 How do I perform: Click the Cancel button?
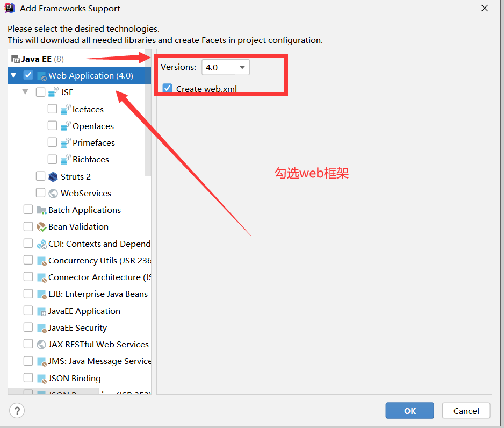click(466, 411)
